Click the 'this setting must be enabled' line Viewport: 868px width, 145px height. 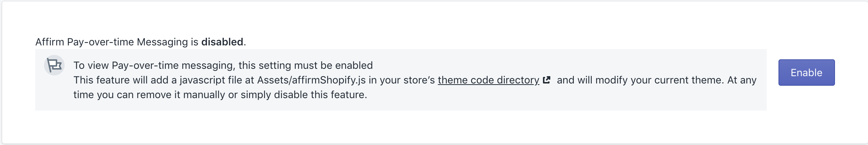pos(306,65)
